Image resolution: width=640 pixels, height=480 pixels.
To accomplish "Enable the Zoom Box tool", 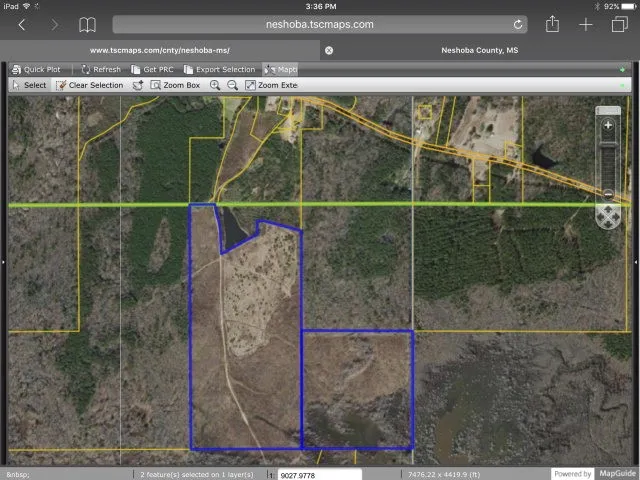I will click(175, 85).
